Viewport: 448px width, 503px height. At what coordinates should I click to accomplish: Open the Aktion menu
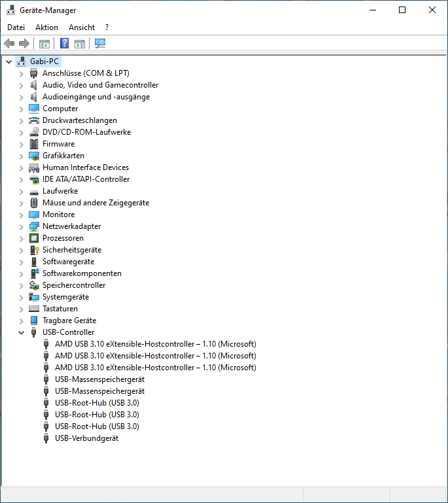tap(47, 27)
